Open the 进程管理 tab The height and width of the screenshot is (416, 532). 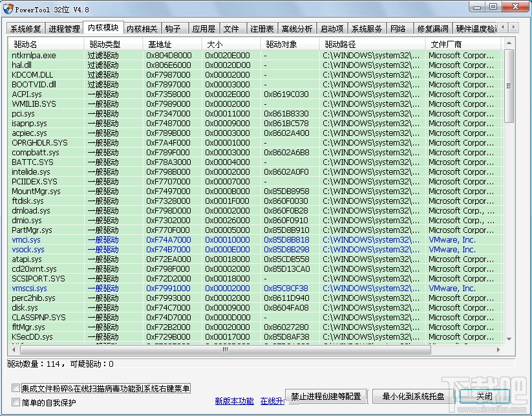tap(64, 28)
